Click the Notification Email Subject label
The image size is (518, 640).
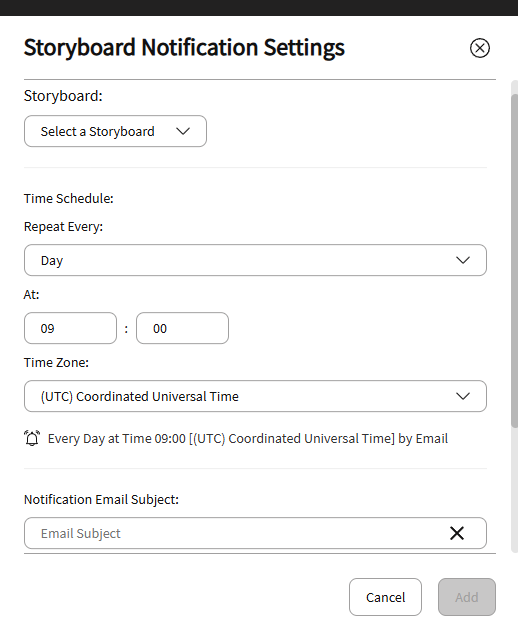tap(101, 500)
